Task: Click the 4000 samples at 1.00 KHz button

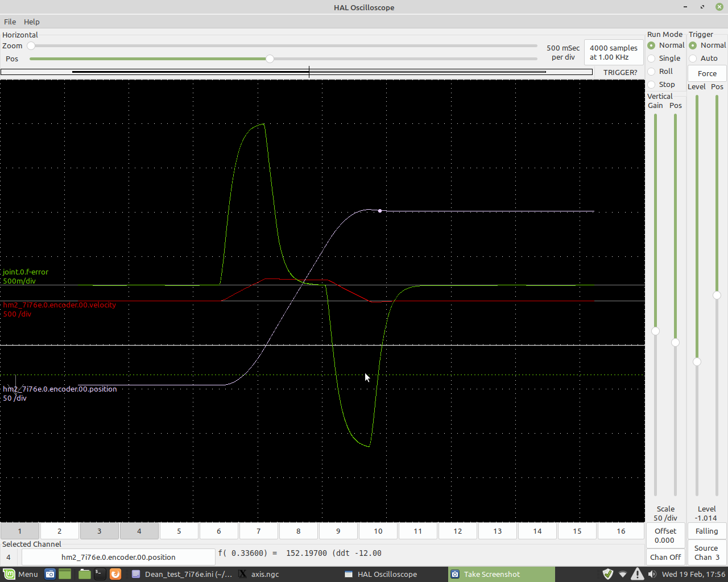Action: [614, 52]
